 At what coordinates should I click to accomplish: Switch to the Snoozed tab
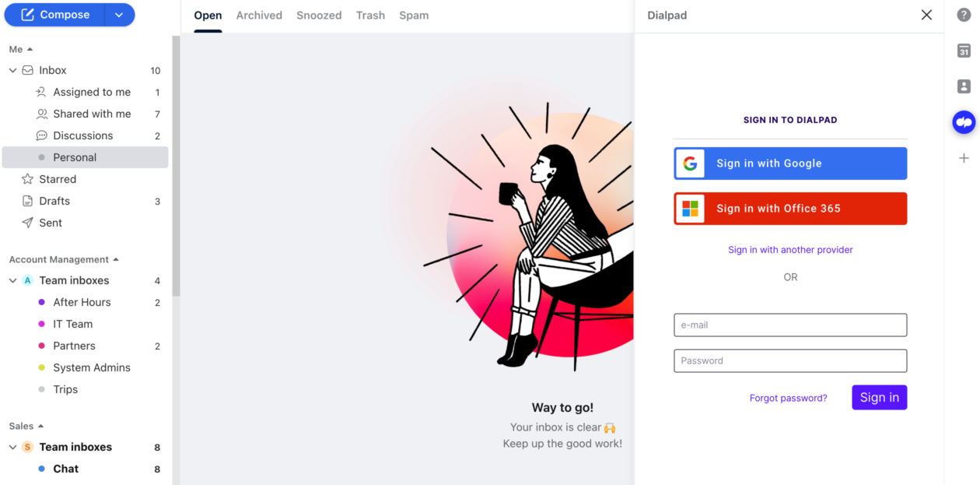point(319,16)
